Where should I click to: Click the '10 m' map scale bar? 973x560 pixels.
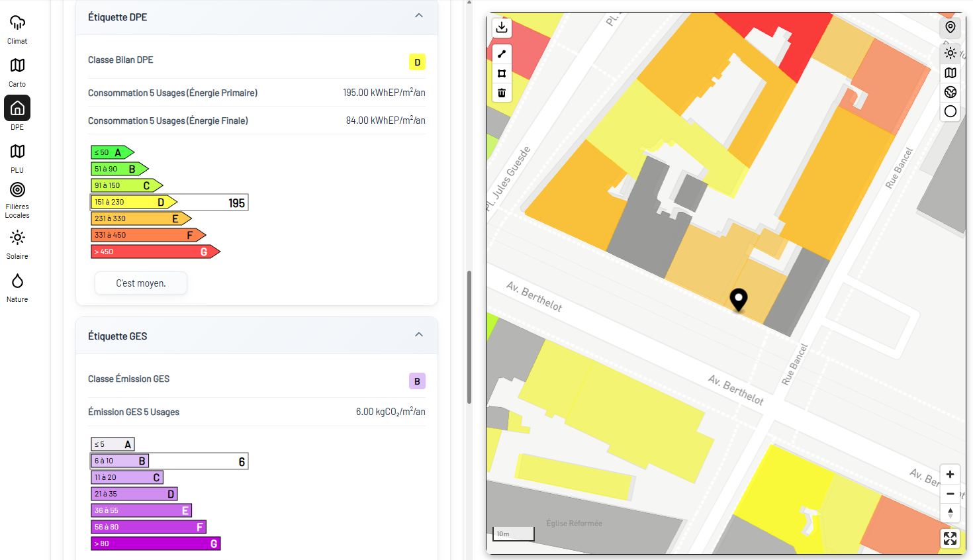514,534
